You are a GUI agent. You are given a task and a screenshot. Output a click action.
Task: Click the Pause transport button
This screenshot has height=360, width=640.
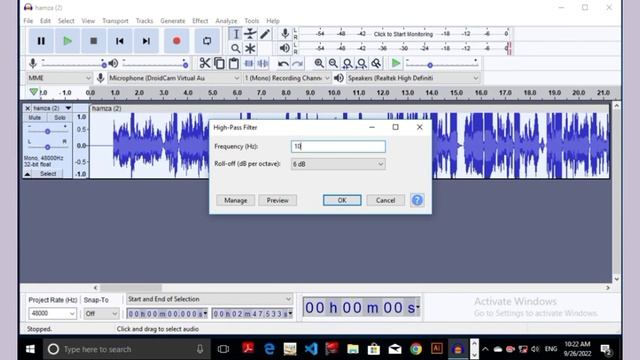(41, 41)
